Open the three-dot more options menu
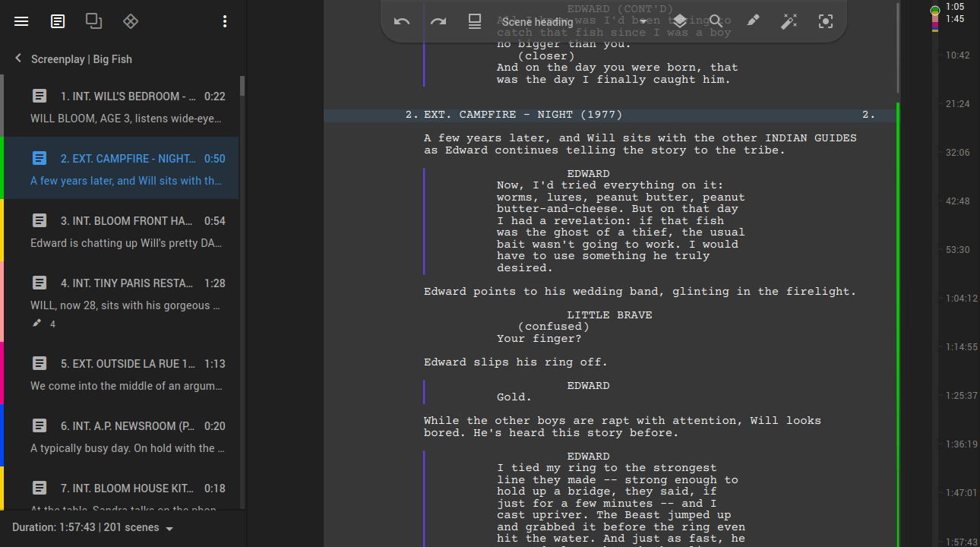This screenshot has width=980, height=547. [225, 21]
